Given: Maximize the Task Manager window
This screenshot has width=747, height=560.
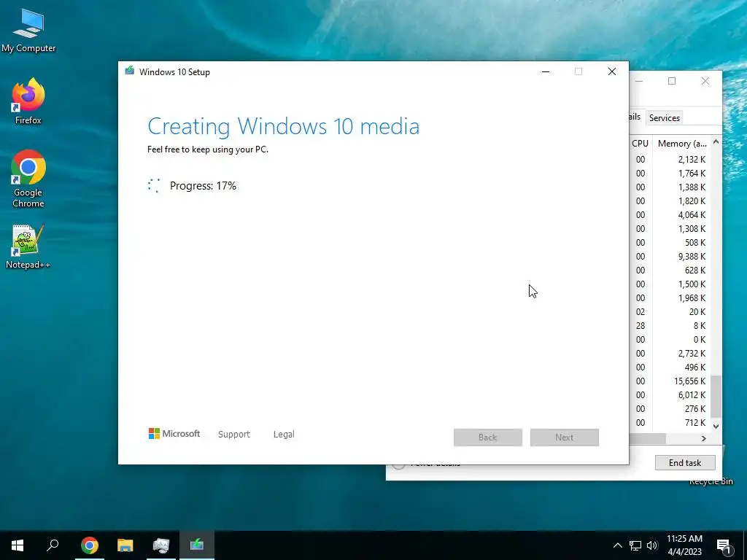Looking at the screenshot, I should coord(672,81).
